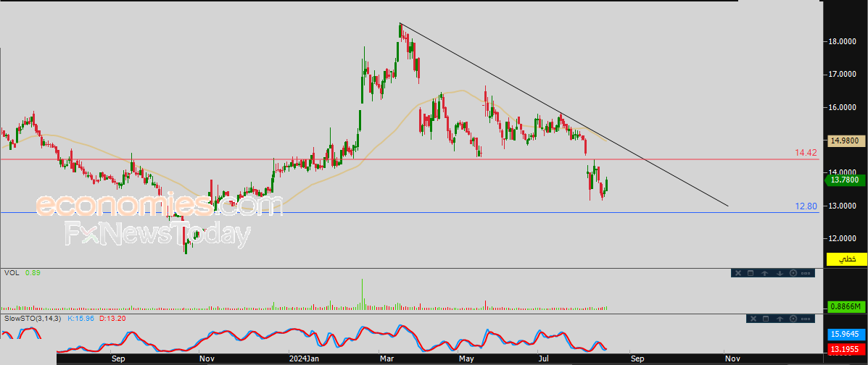This screenshot has width=868, height=365.
Task: Click the SlowSTO(3,14,3) indicator label
Action: pyautogui.click(x=33, y=319)
